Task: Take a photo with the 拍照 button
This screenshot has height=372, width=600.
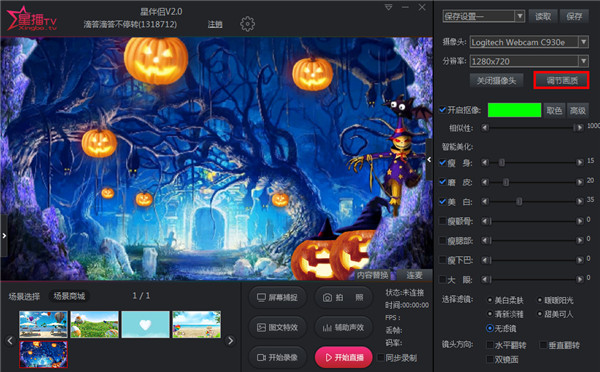Action: (343, 297)
